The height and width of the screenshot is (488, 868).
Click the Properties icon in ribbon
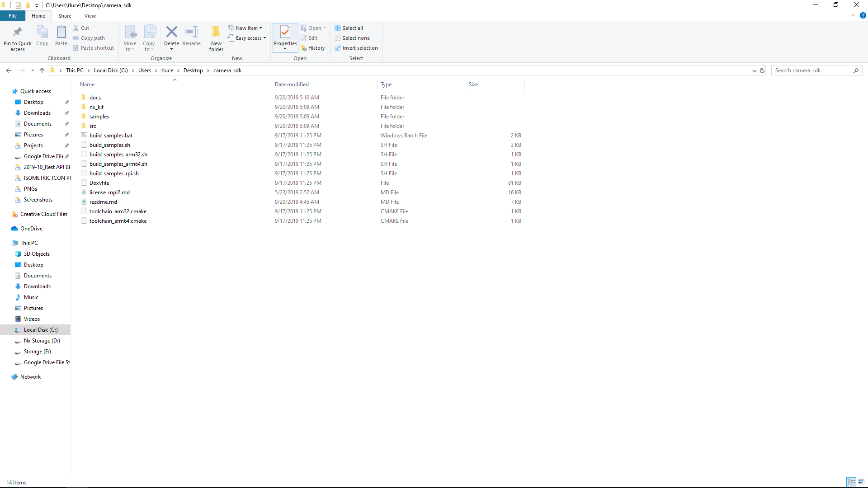[x=284, y=38]
